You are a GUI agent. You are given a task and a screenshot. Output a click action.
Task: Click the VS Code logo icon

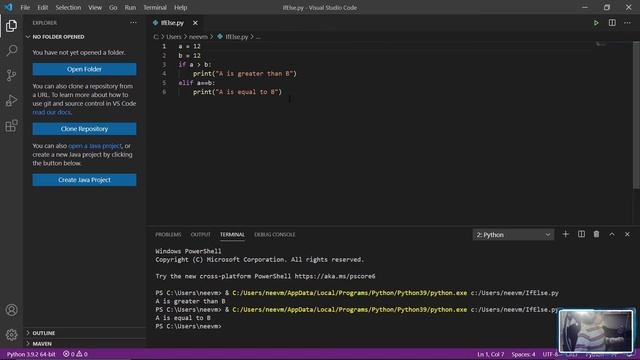[x=9, y=7]
